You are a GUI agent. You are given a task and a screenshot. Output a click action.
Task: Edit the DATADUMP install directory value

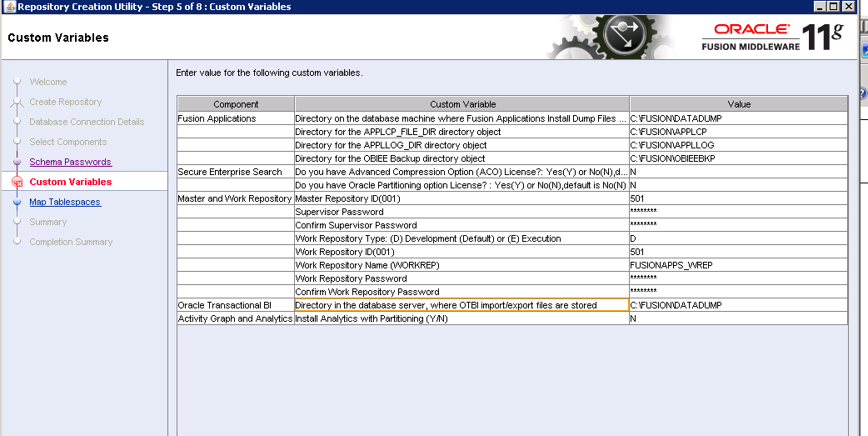(737, 118)
